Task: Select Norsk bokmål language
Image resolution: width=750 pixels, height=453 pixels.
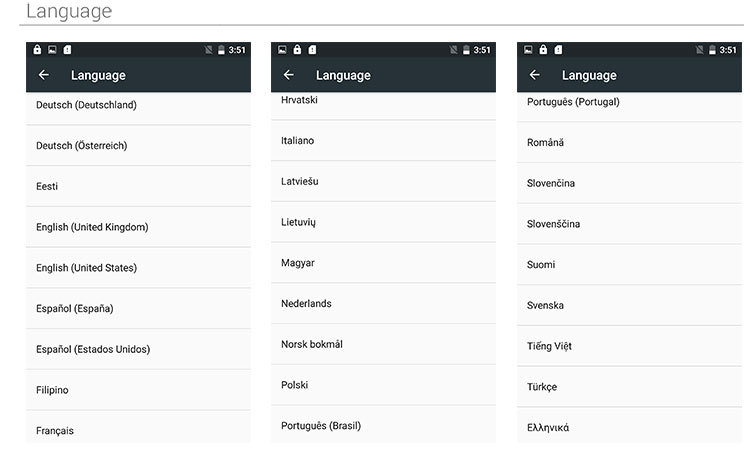Action: pos(312,344)
